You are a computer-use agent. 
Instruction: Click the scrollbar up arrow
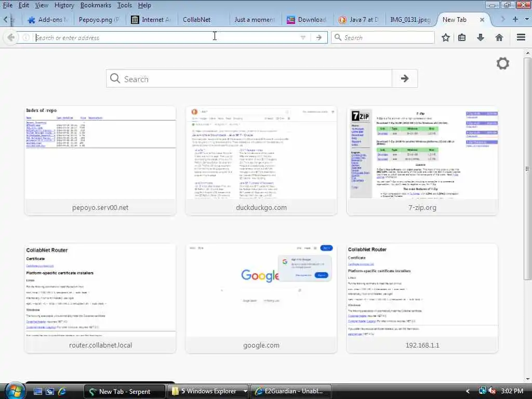[x=527, y=53]
